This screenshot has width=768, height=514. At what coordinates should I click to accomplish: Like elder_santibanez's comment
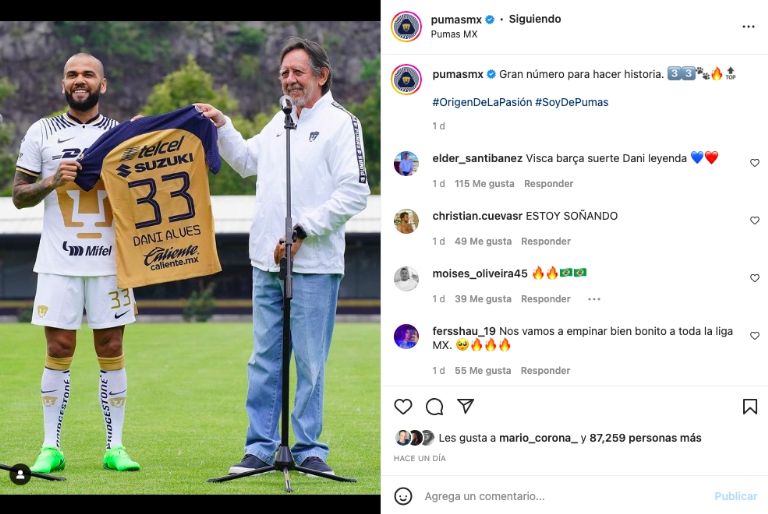[754, 163]
